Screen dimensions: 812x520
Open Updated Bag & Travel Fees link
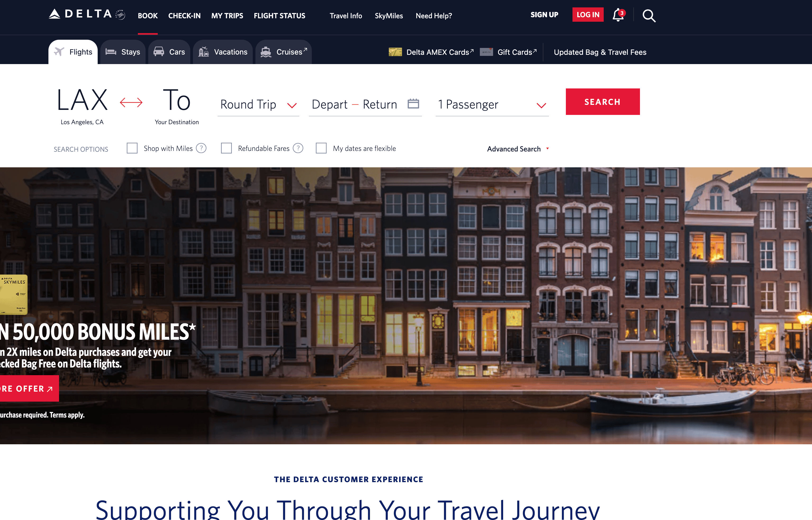tap(600, 52)
